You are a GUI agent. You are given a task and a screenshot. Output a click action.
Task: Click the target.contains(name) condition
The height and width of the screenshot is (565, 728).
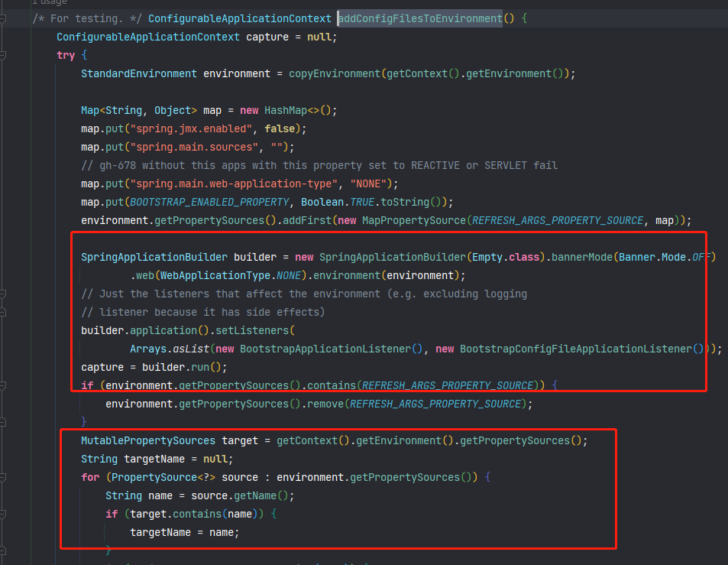194,515
